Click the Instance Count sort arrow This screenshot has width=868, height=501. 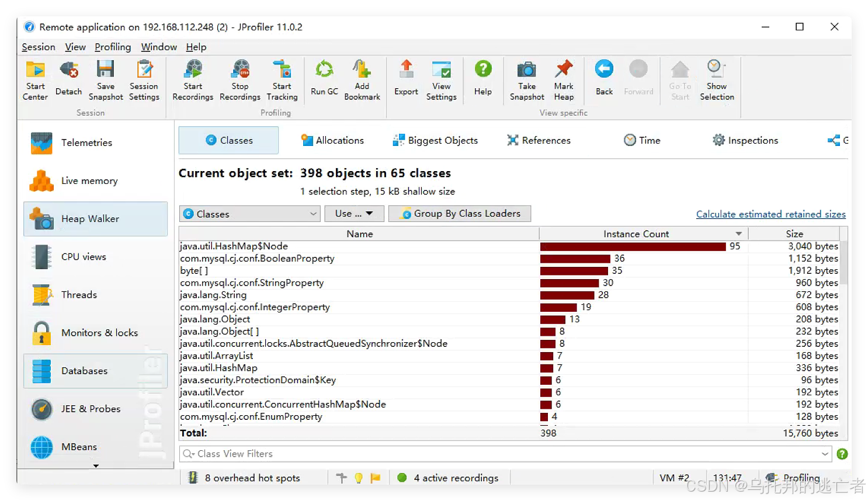tap(738, 234)
